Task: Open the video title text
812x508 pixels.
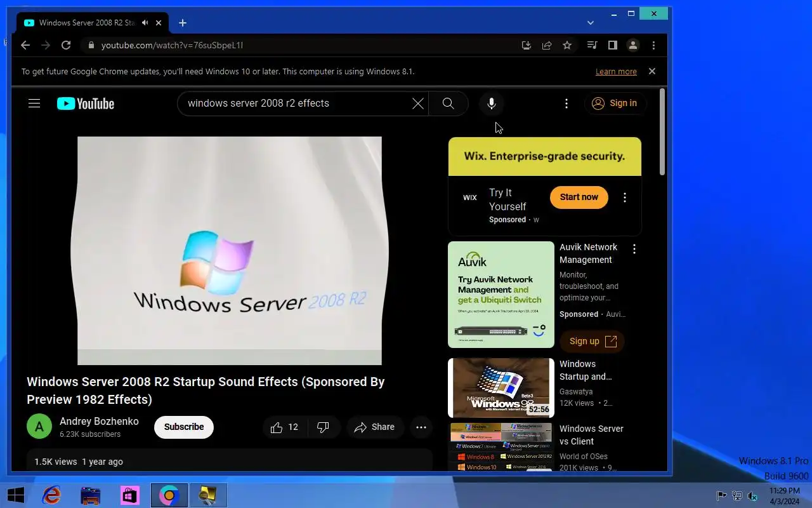Action: tap(206, 391)
